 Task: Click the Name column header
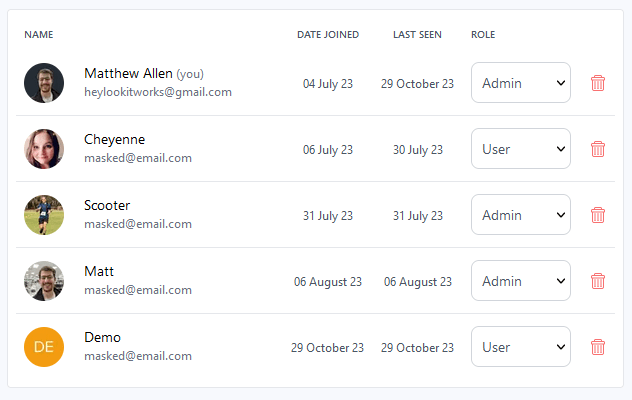[x=39, y=35]
